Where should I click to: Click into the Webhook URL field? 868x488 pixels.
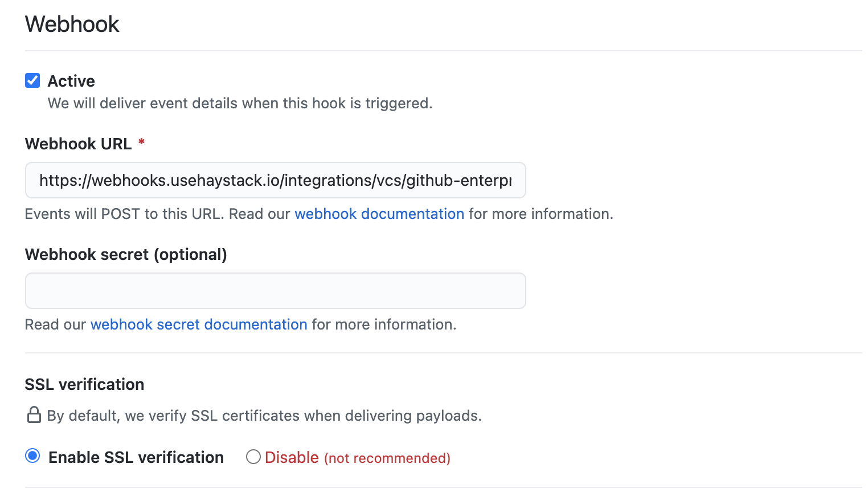click(x=275, y=181)
